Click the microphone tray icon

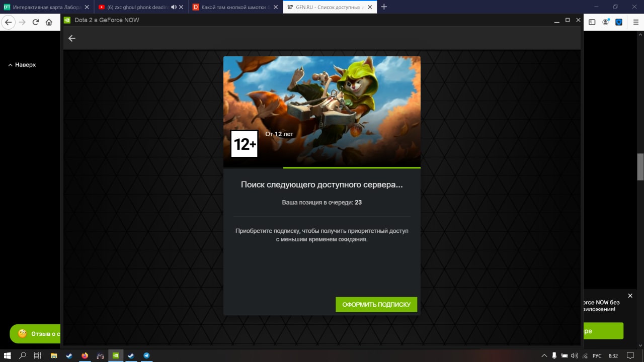point(554,356)
